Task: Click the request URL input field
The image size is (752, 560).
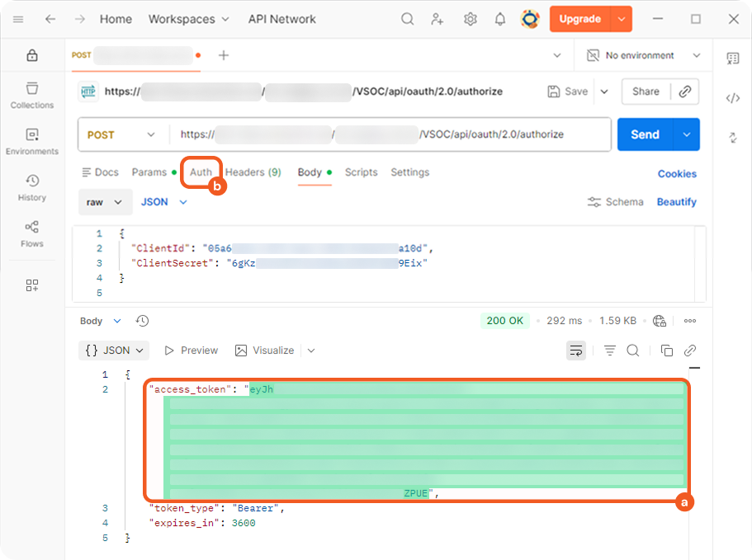Action: [x=388, y=134]
